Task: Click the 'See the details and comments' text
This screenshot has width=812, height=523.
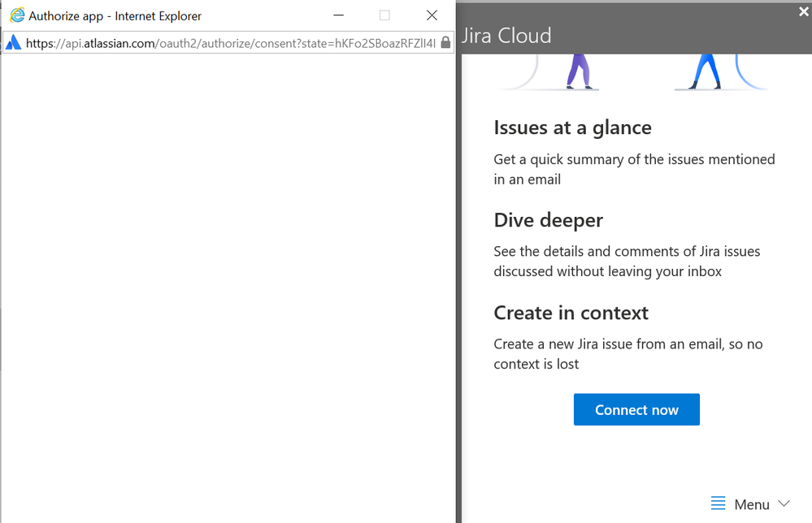Action: [x=627, y=261]
